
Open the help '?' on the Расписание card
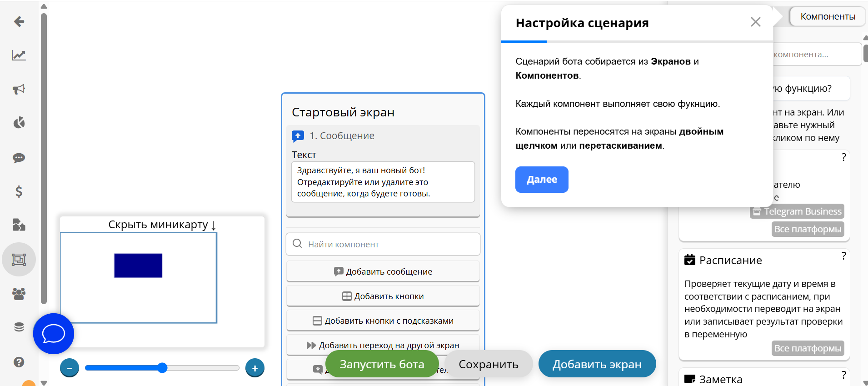click(x=843, y=256)
